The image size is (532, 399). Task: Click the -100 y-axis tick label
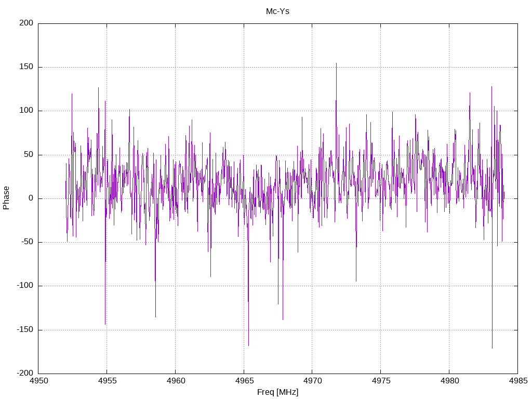25,286
